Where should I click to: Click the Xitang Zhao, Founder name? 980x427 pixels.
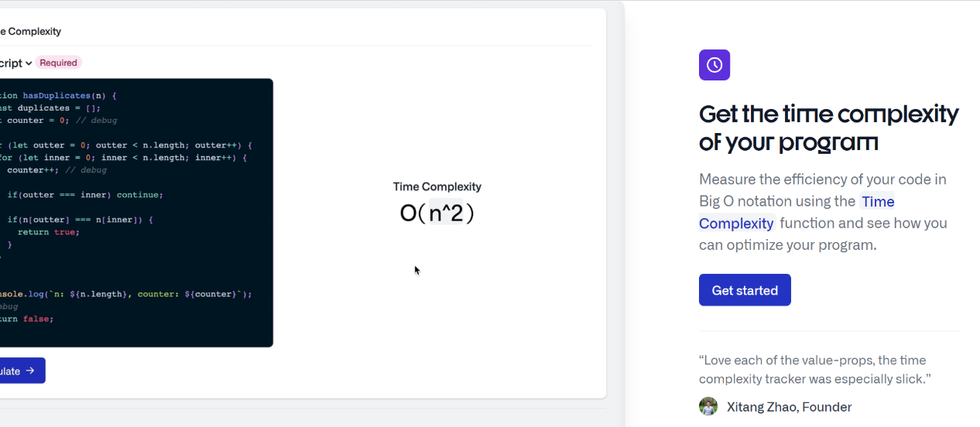(x=789, y=407)
